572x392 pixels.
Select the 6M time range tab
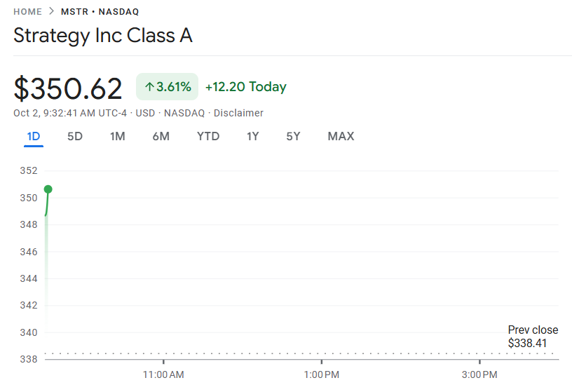161,136
